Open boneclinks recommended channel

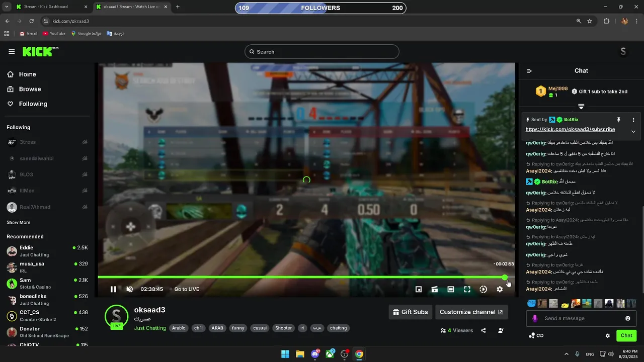47,300
